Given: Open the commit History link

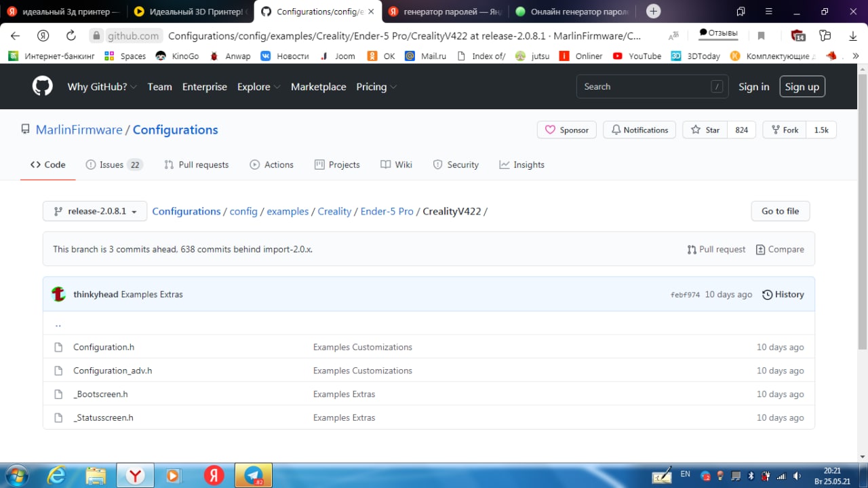Looking at the screenshot, I should click(783, 295).
